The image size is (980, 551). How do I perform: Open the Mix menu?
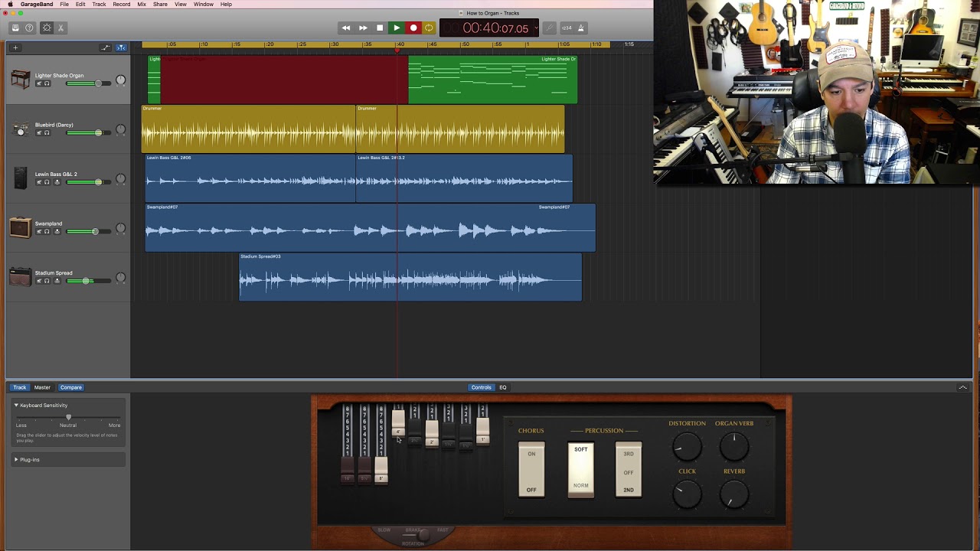tap(142, 4)
